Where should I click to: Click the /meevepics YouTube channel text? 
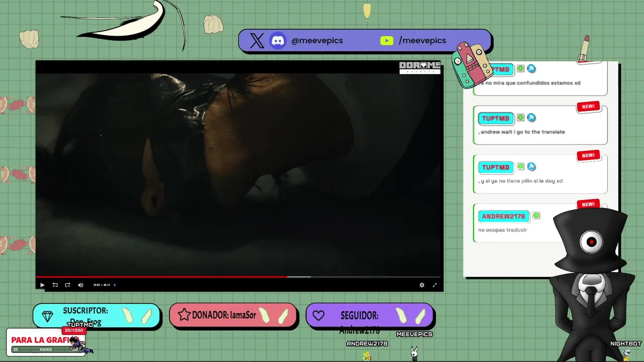tap(422, 41)
